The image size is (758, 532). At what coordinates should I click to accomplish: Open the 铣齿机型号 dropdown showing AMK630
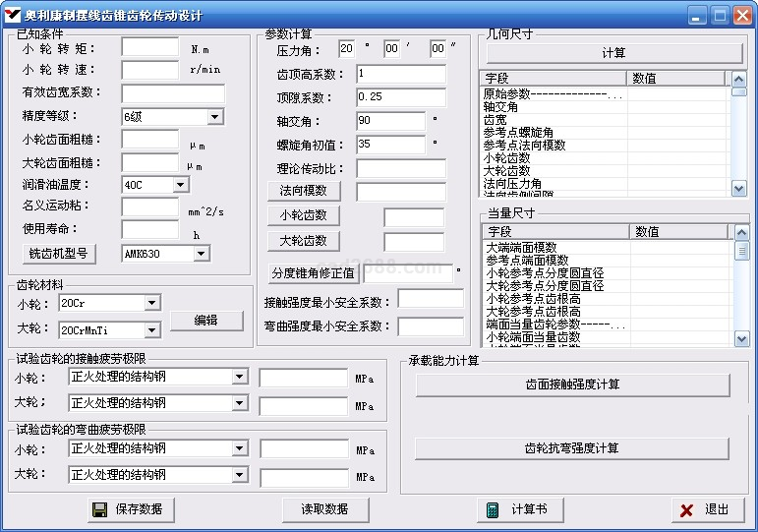pos(201,254)
